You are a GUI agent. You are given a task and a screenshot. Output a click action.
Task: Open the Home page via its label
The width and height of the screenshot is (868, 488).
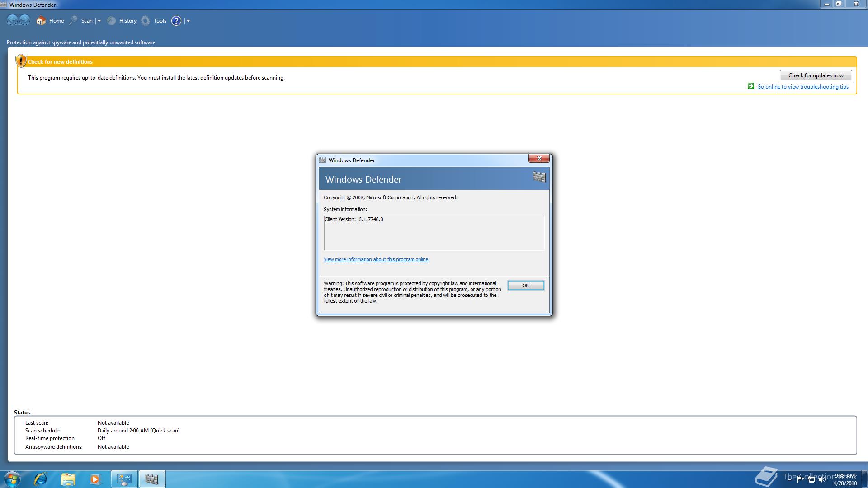[57, 21]
